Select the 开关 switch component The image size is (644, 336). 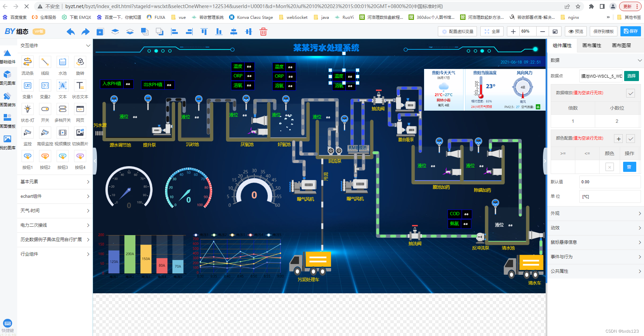tap(45, 113)
